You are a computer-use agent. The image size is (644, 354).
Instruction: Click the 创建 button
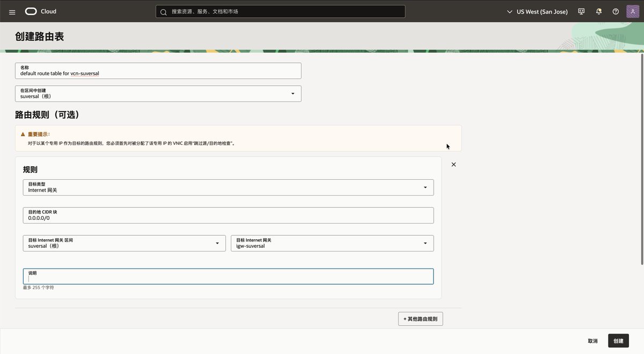(618, 341)
